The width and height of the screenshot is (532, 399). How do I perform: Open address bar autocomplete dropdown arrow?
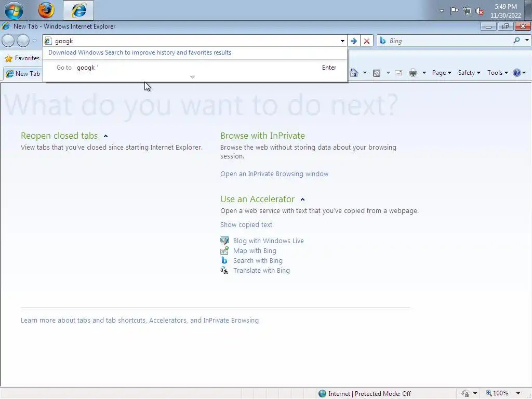[x=342, y=41]
